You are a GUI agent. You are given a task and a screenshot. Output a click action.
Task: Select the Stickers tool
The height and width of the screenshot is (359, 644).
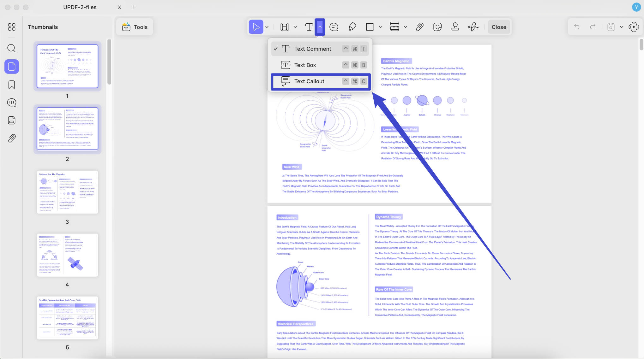pos(437,27)
